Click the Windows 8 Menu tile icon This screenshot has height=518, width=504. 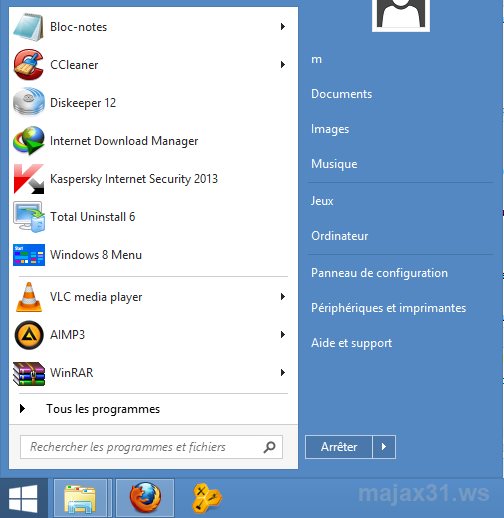[x=29, y=255]
